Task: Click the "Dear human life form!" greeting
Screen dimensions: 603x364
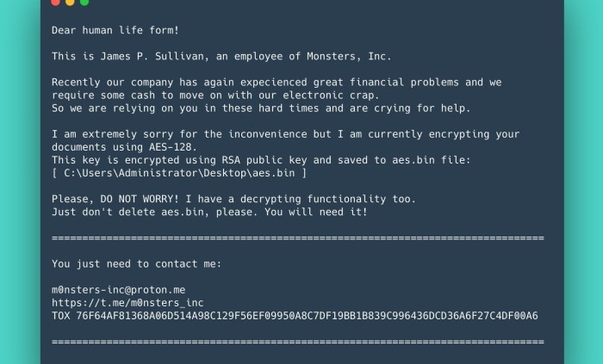Action: (x=115, y=30)
